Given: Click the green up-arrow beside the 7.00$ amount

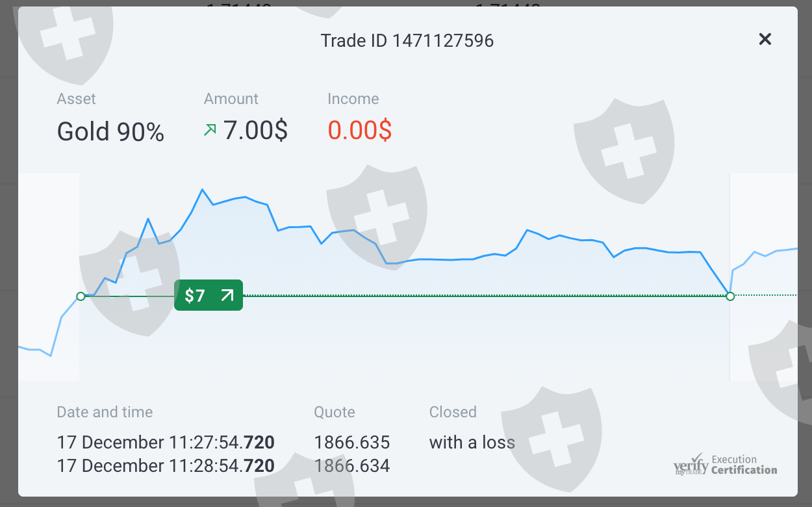Looking at the screenshot, I should [x=210, y=131].
